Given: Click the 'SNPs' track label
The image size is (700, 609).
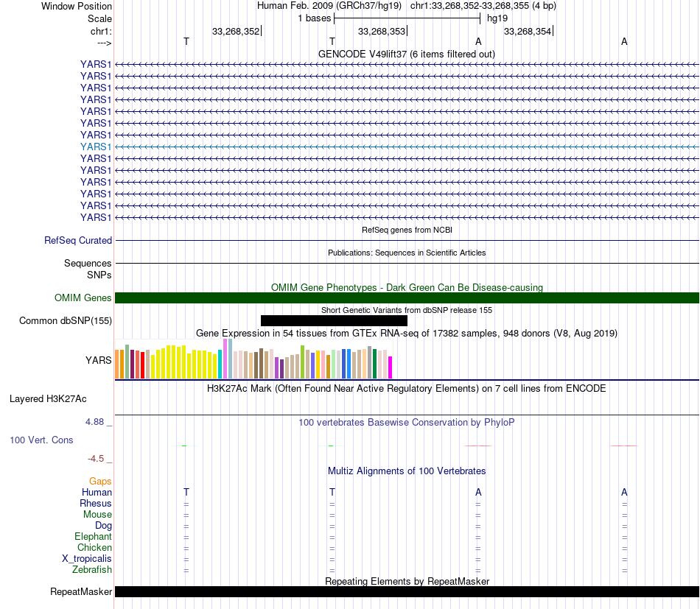Looking at the screenshot, I should coord(99,275).
